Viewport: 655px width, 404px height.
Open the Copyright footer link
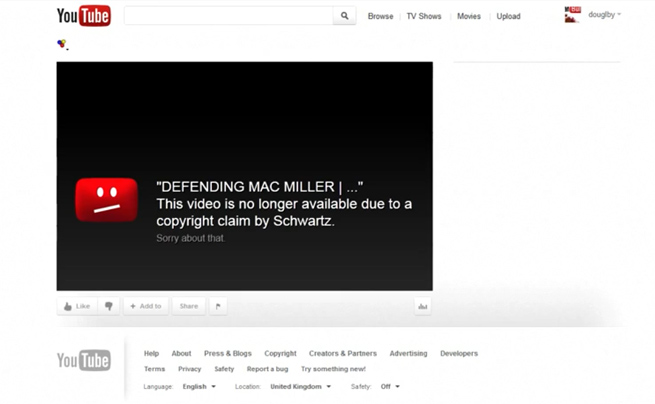280,353
